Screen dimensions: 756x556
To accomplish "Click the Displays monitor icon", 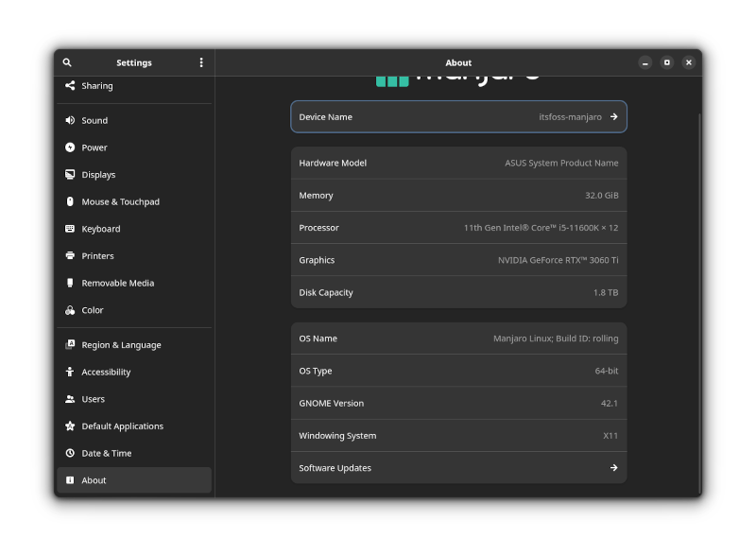I will (68, 174).
